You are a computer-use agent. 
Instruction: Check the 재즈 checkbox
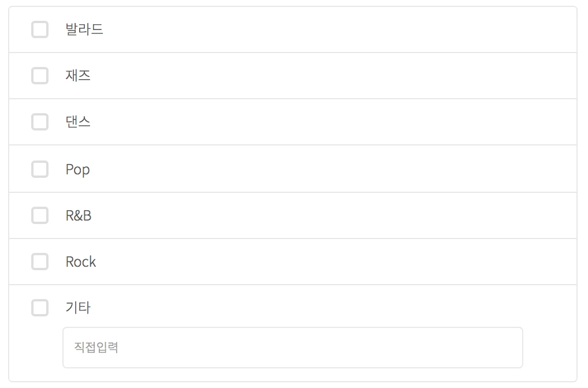click(40, 76)
